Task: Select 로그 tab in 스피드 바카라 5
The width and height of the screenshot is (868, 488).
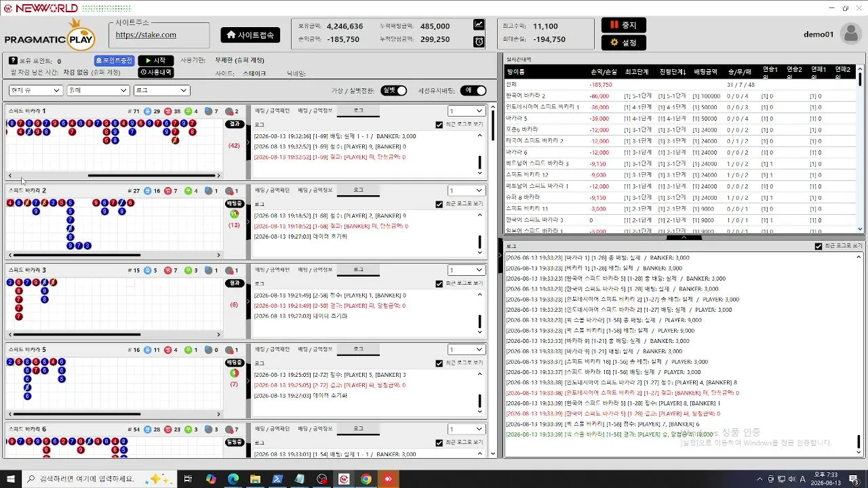Action: pos(358,349)
